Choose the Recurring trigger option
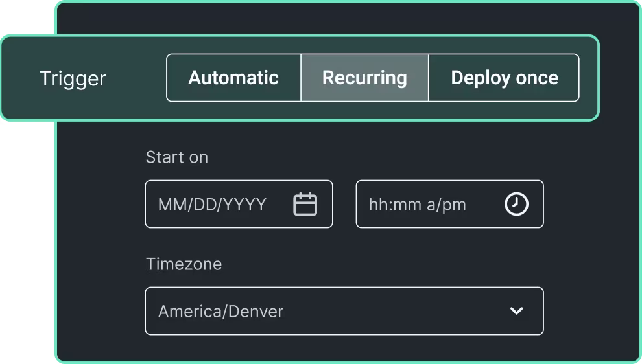The width and height of the screenshot is (642, 364). 364,78
